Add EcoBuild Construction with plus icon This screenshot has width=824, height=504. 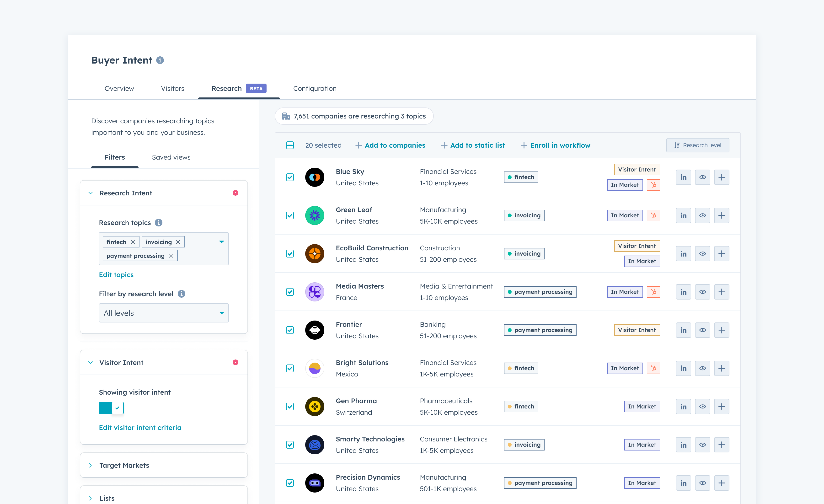tap(721, 253)
